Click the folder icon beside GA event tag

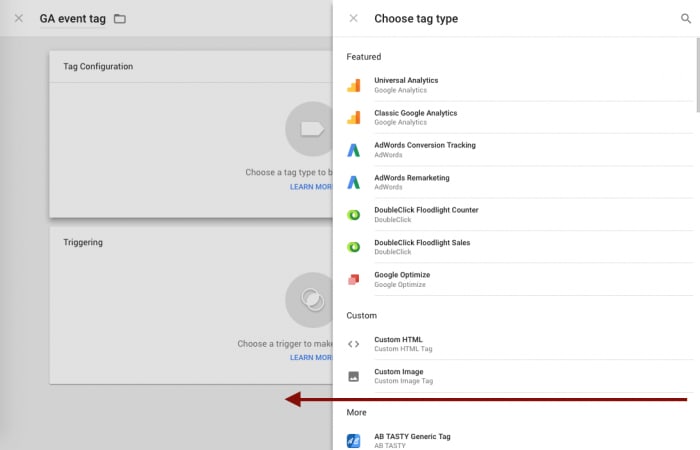pyautogui.click(x=120, y=19)
